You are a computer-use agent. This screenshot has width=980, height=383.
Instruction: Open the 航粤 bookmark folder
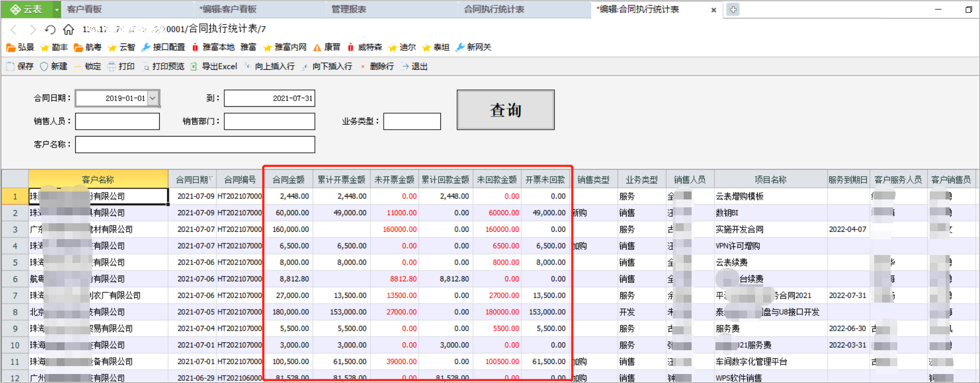[x=87, y=47]
